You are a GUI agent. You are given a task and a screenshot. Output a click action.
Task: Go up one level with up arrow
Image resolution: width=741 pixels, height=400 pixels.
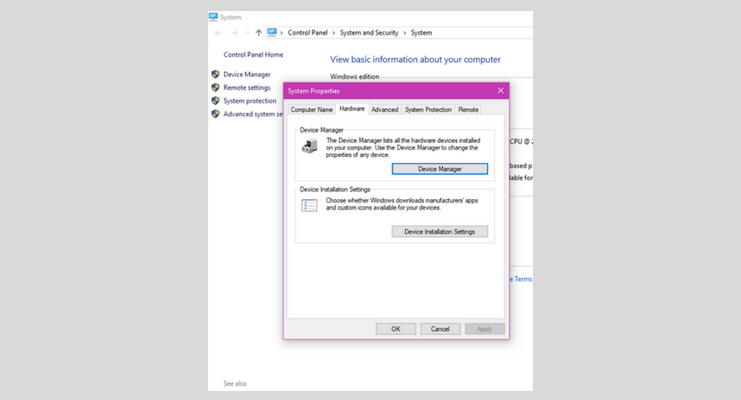click(258, 33)
